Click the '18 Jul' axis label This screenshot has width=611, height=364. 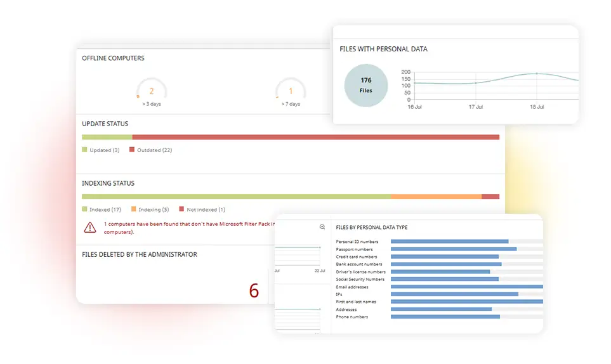click(537, 107)
